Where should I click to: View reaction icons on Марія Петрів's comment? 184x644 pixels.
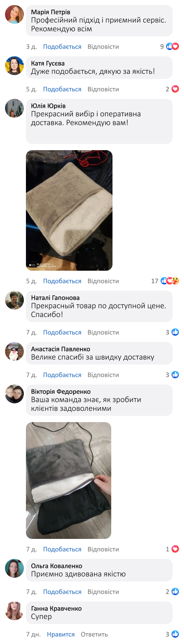coord(172,47)
